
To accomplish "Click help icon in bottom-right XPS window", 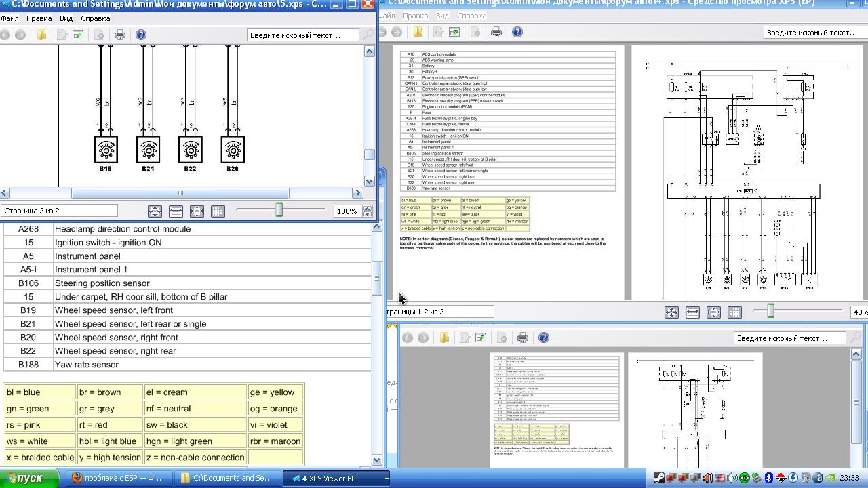I will 544,338.
